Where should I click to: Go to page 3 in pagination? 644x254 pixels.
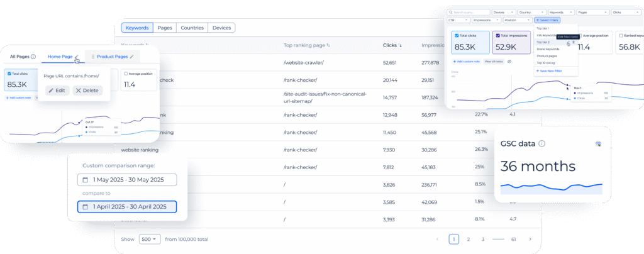(x=483, y=240)
